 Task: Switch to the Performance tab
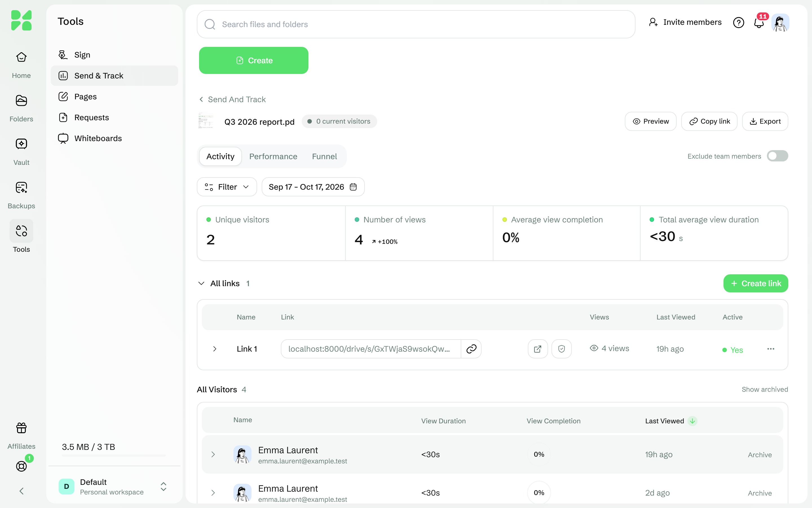click(x=273, y=156)
